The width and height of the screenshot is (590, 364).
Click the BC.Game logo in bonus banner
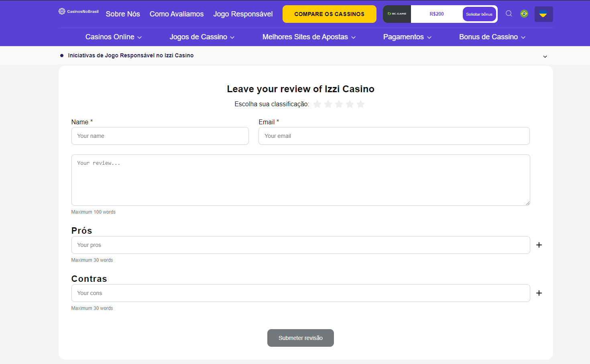click(x=397, y=14)
